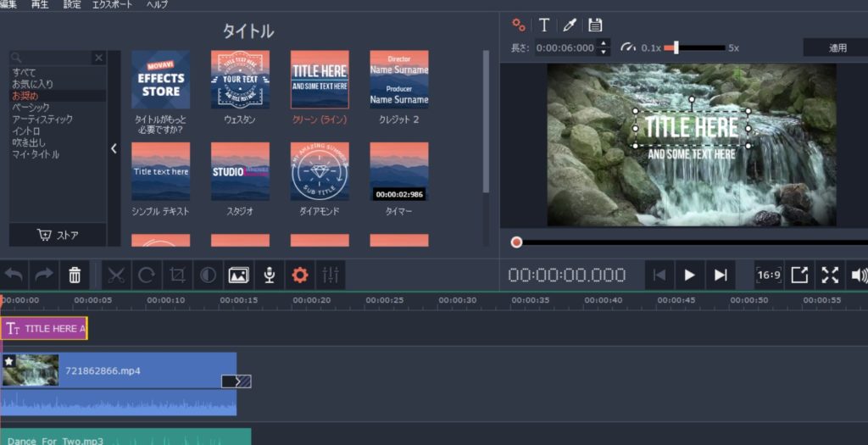Screen dimensions: 868x445
Task: Click the eyedropper color icon above preview
Action: (569, 25)
